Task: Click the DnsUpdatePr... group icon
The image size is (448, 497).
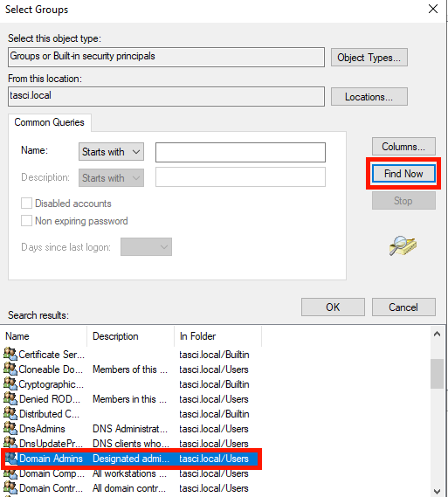Action: click(x=10, y=443)
